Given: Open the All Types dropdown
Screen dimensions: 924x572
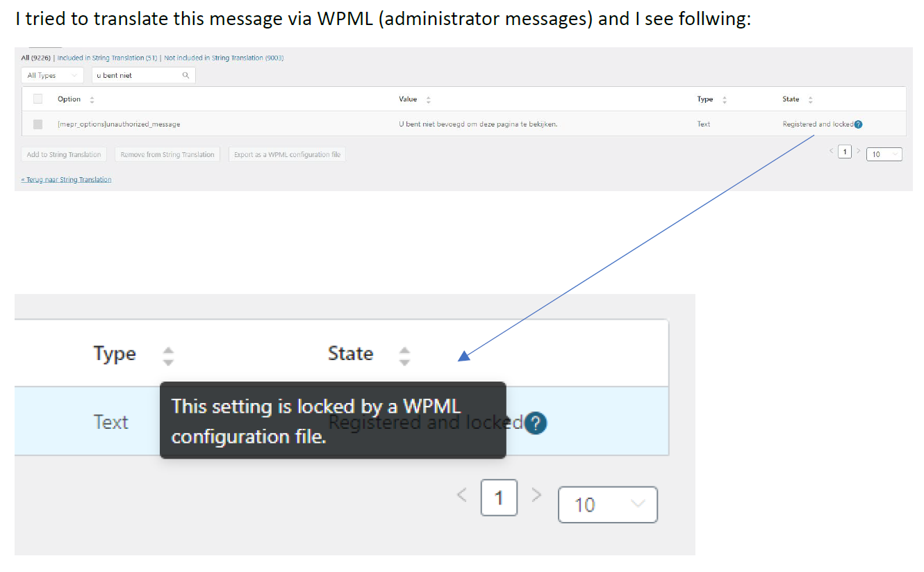Looking at the screenshot, I should (52, 75).
